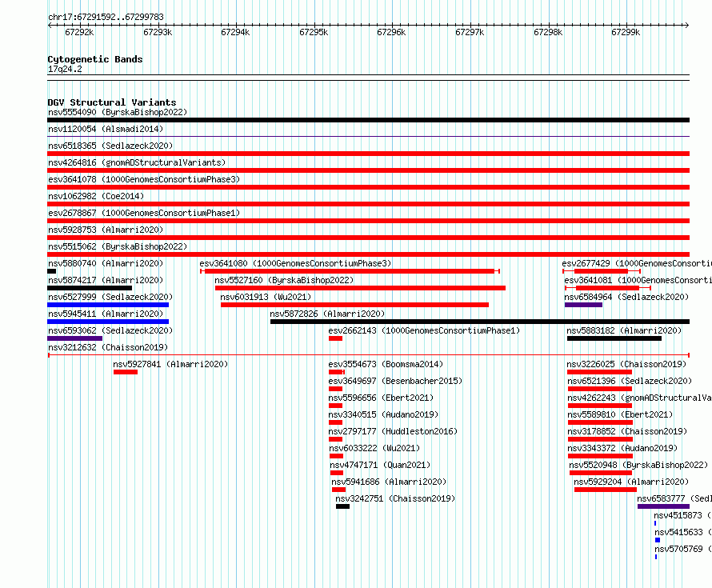Click nsv3212632 (Chaisson2019) label
712x588 pixels.
108,347
